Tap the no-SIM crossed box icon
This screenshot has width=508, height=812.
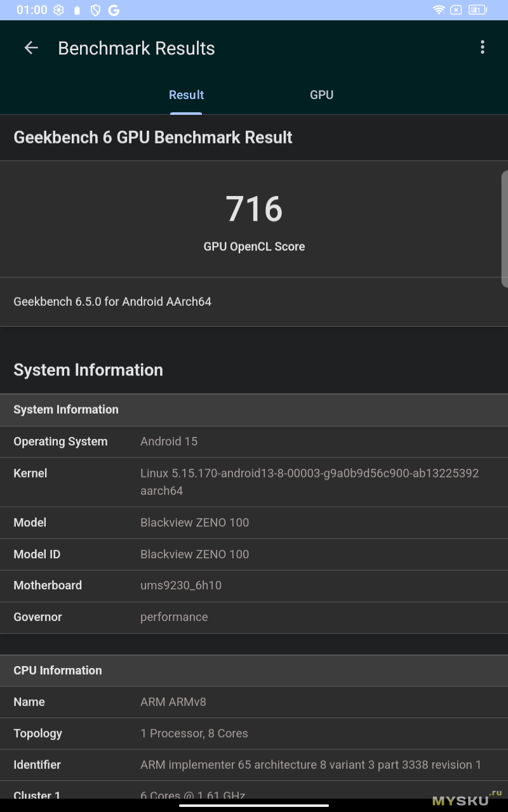point(456,10)
